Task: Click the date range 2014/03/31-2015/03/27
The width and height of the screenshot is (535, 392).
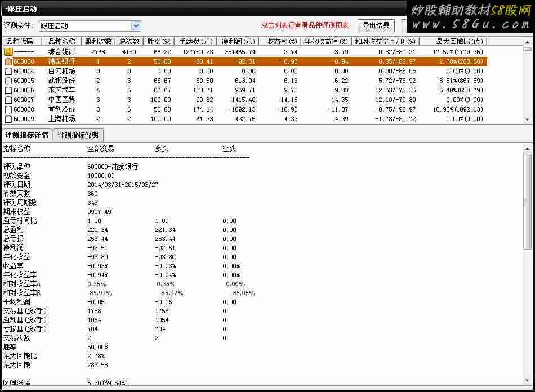Action: tap(123, 185)
